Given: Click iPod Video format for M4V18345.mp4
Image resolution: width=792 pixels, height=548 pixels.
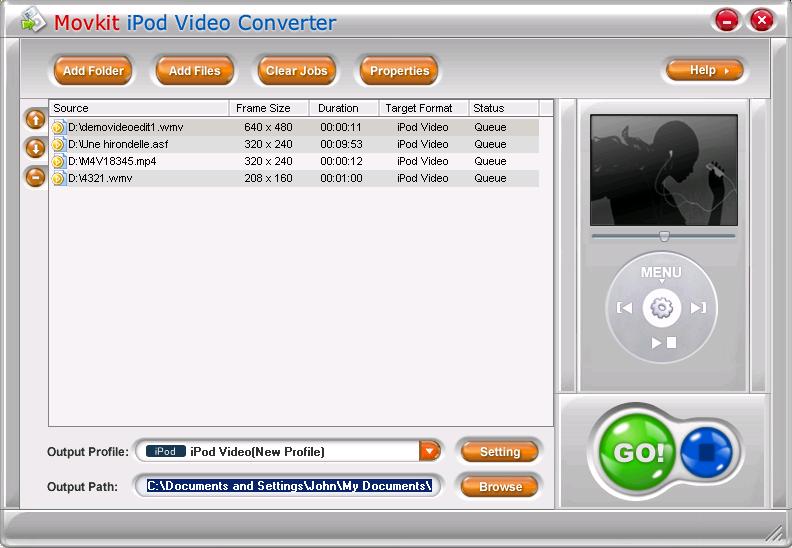Looking at the screenshot, I should pos(423,162).
